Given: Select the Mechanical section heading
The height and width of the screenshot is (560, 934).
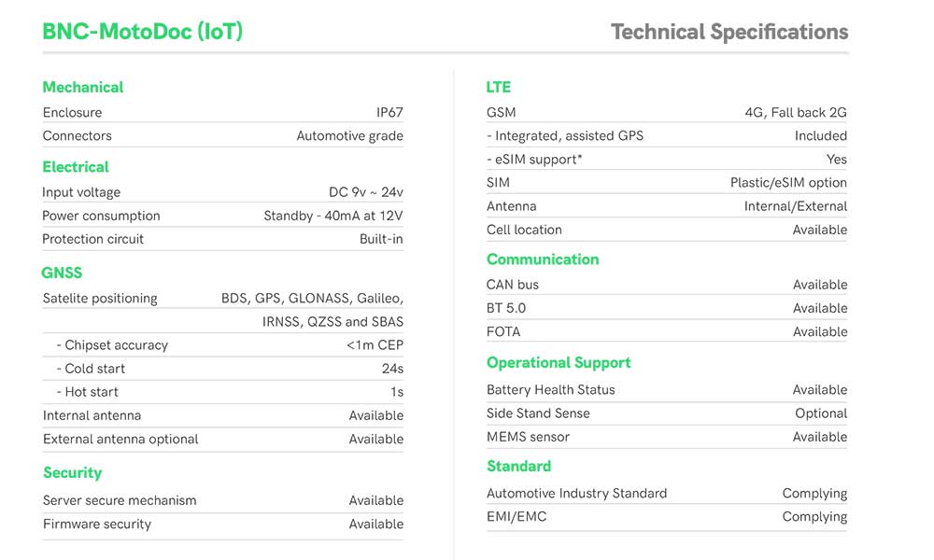Looking at the screenshot, I should 83,87.
